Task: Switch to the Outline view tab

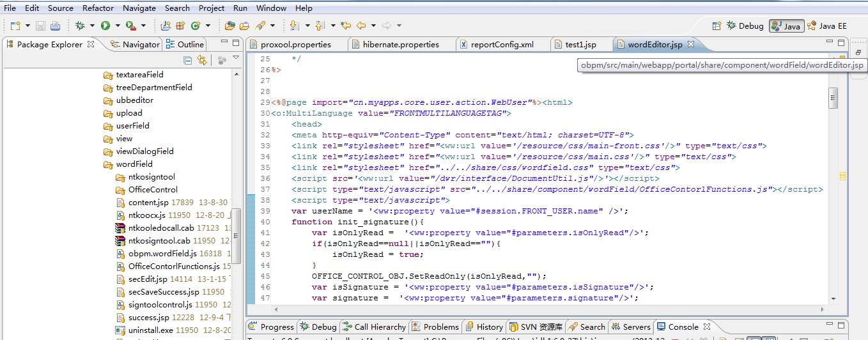Action: 185,44
